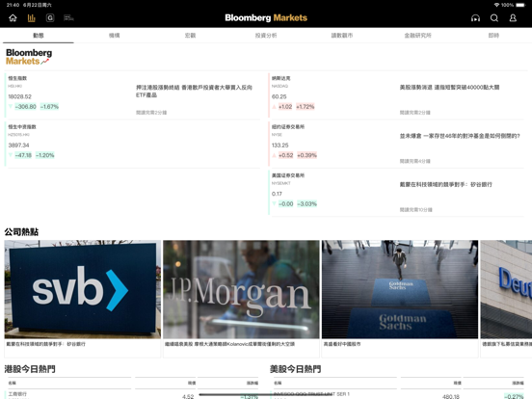Go to the Home icon

coord(13,18)
